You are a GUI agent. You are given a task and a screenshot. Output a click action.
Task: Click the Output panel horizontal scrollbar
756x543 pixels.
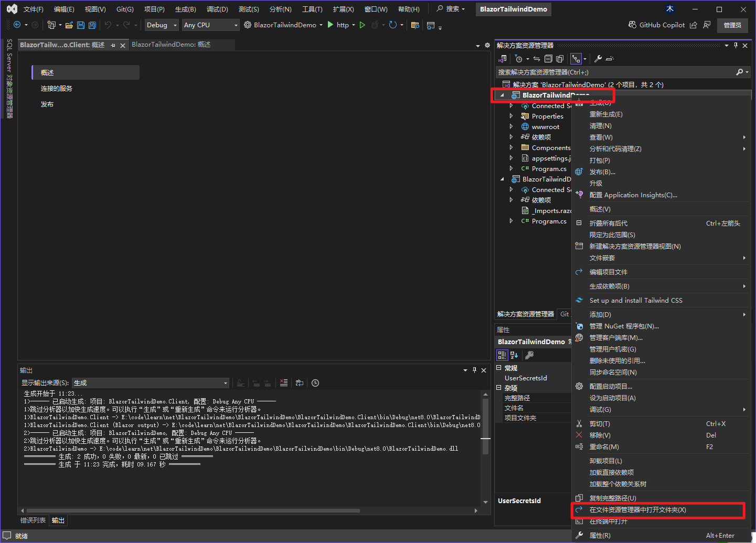(x=193, y=510)
